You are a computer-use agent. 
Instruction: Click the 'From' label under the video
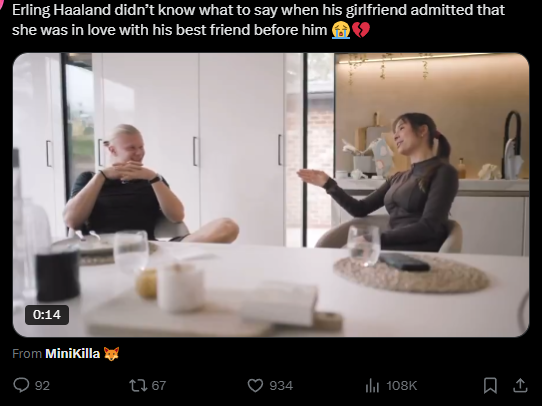[x=27, y=353]
